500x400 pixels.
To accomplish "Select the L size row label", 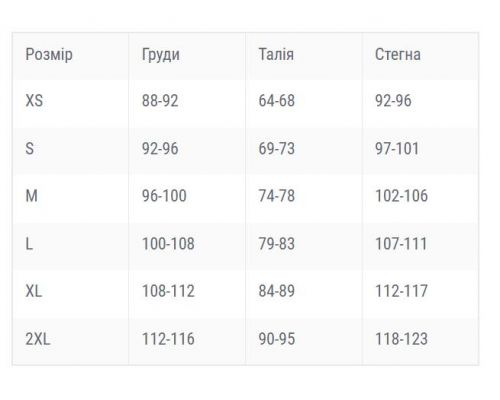I will (x=29, y=244).
